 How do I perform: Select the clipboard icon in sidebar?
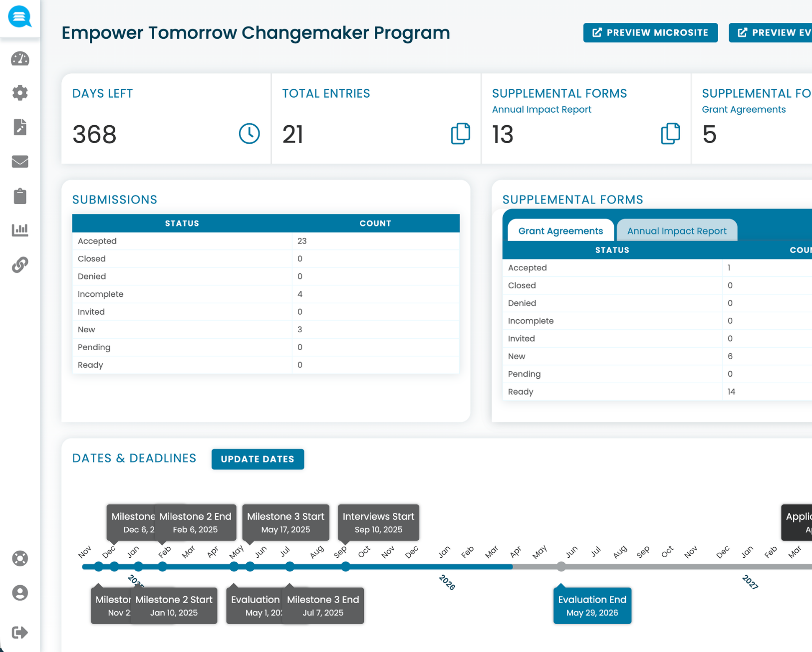(x=19, y=196)
